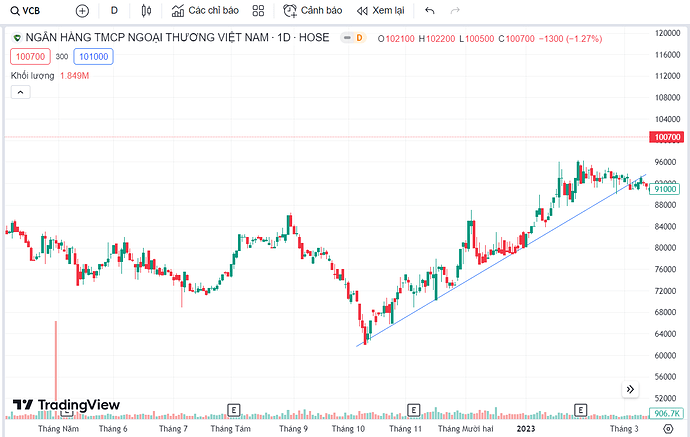Open the candlestick chart type selector
The height and width of the screenshot is (437, 690).
click(x=146, y=11)
